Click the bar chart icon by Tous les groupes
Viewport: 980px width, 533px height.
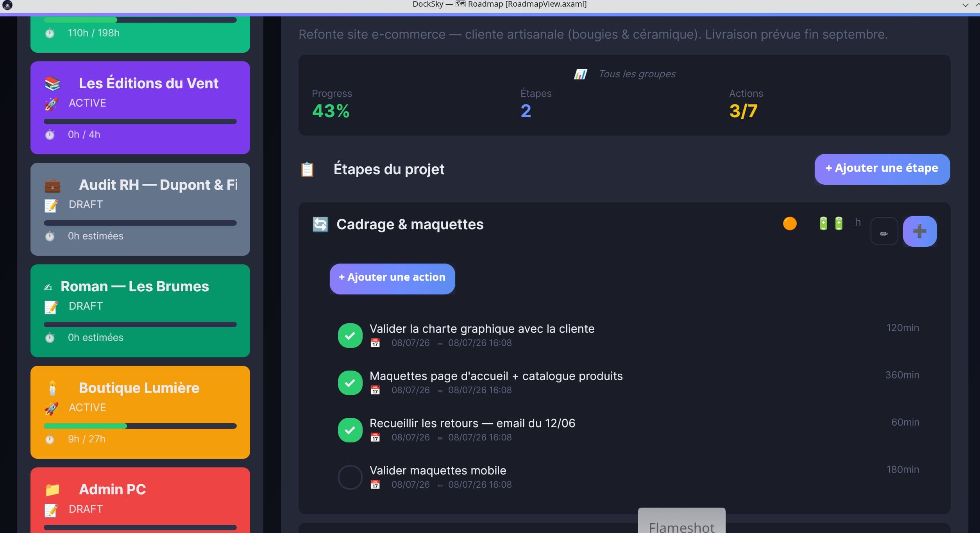tap(580, 74)
